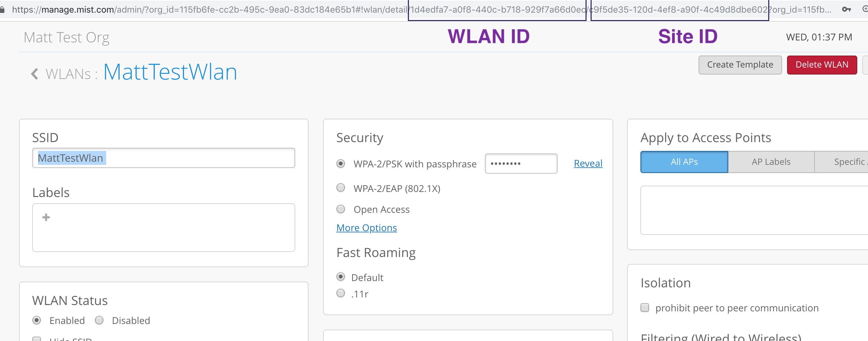868x341 pixels.
Task: Set WLAN Status to Disabled
Action: (99, 320)
